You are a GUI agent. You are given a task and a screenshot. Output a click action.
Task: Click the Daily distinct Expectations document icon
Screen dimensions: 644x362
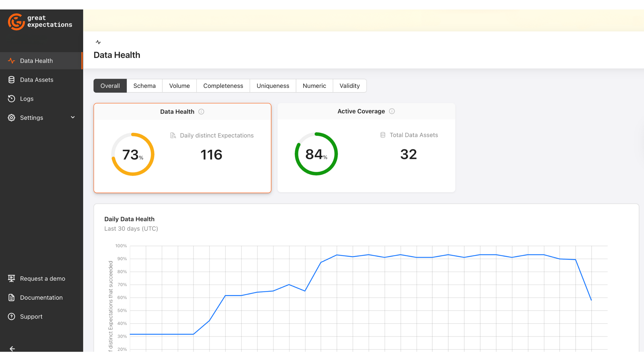coord(173,135)
